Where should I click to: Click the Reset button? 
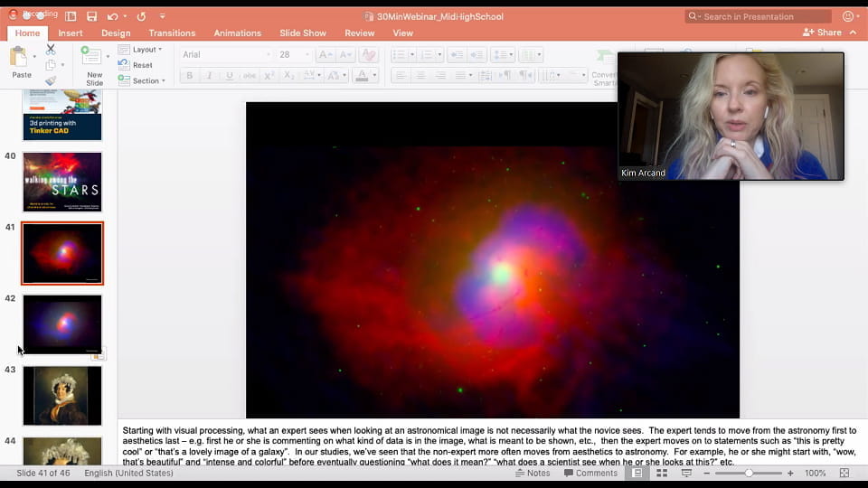tap(136, 65)
